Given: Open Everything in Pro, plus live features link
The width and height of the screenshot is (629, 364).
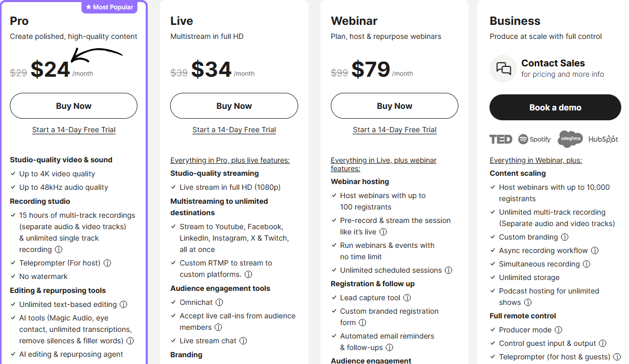Looking at the screenshot, I should (230, 160).
